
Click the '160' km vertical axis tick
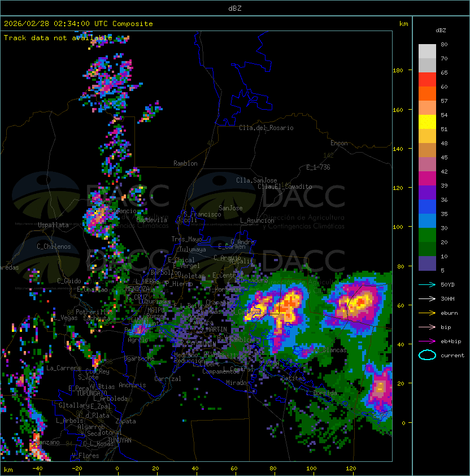click(398, 110)
